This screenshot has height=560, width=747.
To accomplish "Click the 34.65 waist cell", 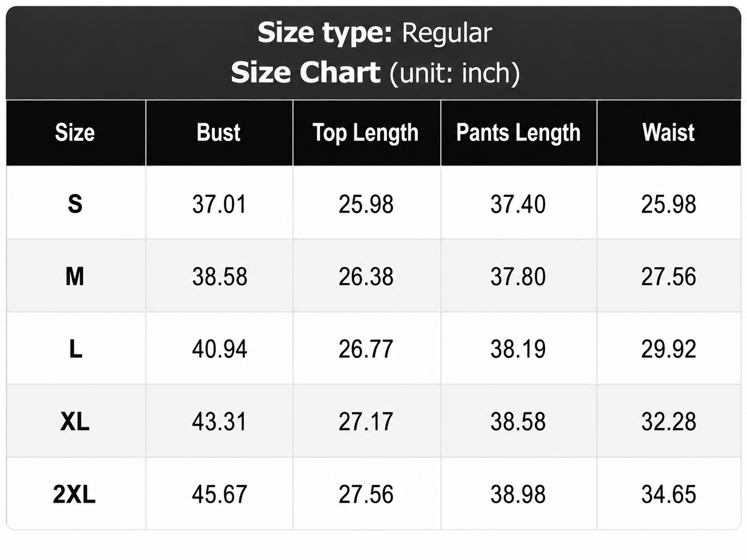I will 669,495.
